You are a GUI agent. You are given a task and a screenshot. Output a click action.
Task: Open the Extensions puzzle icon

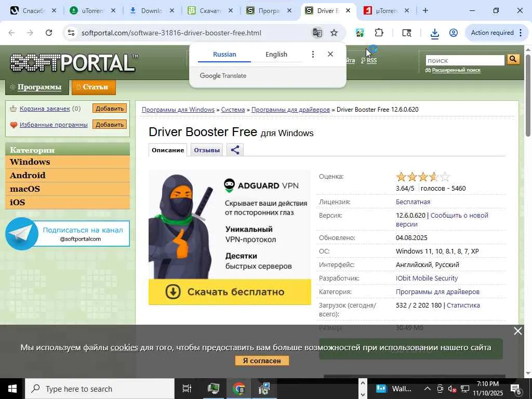(x=379, y=33)
